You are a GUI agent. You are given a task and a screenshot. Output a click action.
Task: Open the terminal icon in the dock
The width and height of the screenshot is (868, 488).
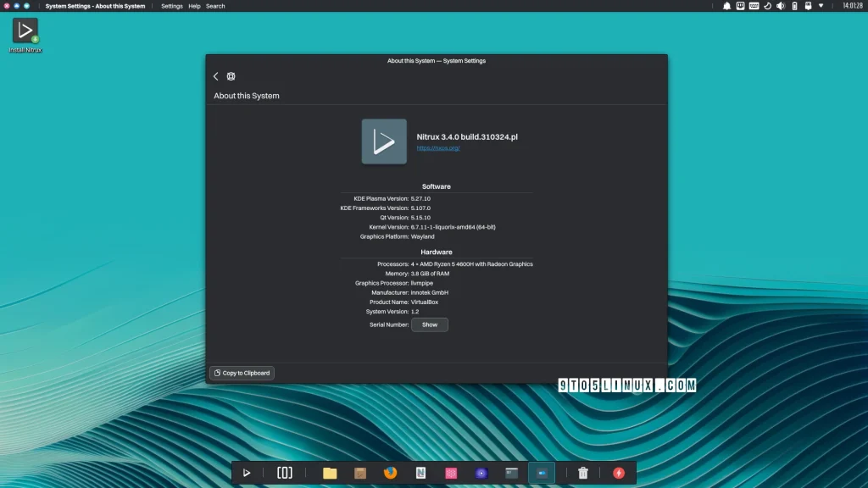tap(511, 473)
